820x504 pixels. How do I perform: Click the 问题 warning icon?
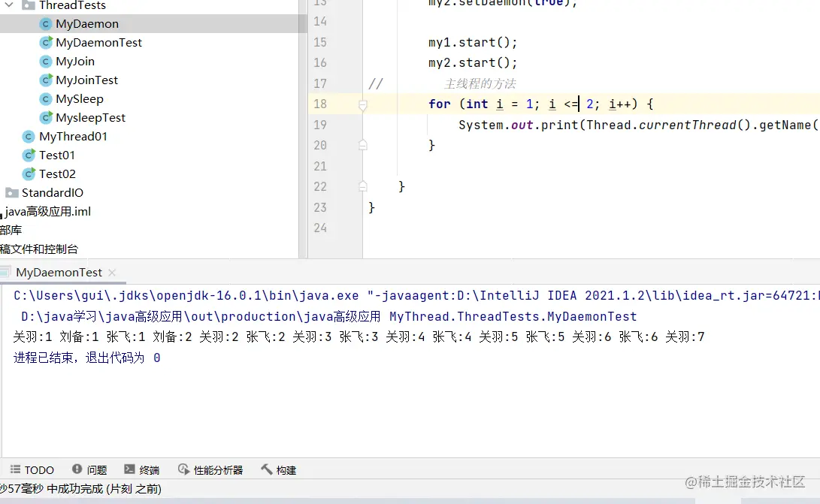click(x=77, y=469)
